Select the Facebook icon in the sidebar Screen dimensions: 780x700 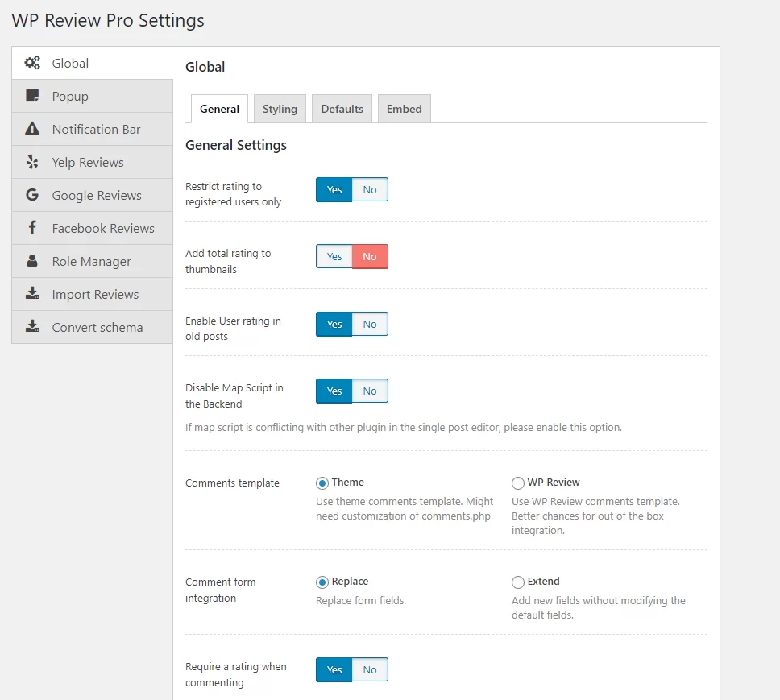[33, 228]
